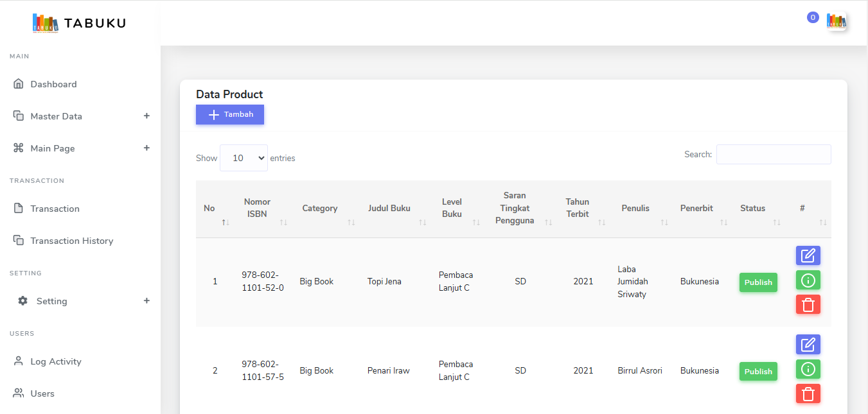
Task: Click the Search input field
Action: click(773, 154)
